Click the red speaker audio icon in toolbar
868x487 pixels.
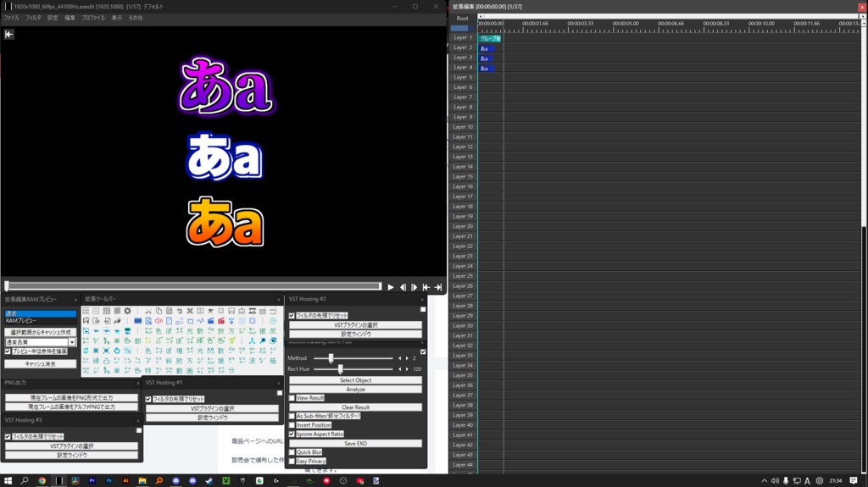click(159, 321)
